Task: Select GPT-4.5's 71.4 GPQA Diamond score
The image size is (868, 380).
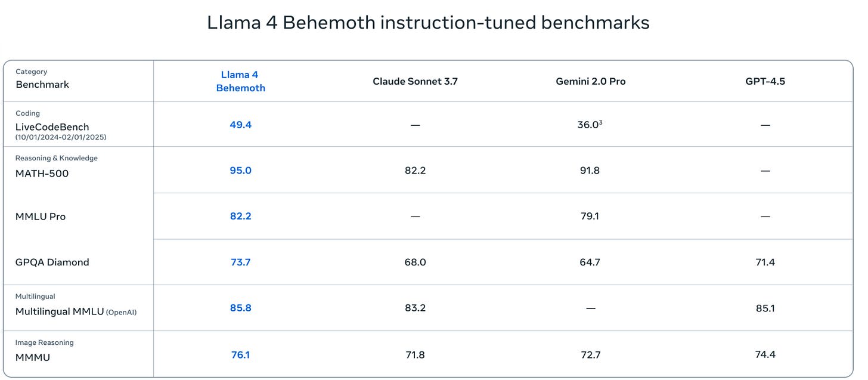Action: [765, 262]
